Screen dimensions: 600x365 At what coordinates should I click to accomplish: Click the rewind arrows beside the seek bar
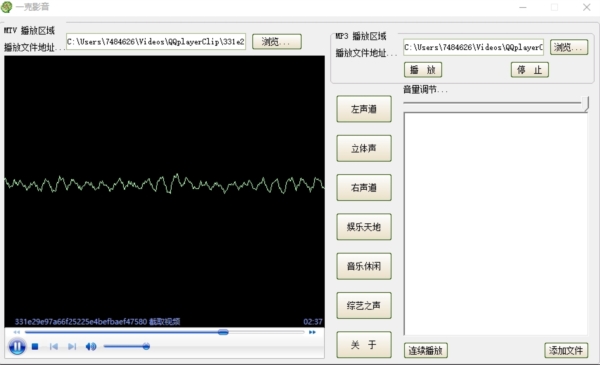[x=16, y=332]
